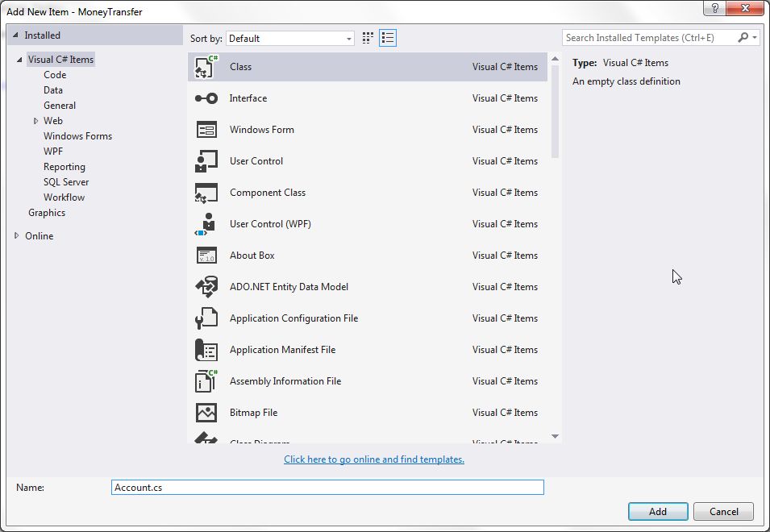Screen dimensions: 770x532
Task: Open the find templates online link
Action: pyautogui.click(x=373, y=459)
